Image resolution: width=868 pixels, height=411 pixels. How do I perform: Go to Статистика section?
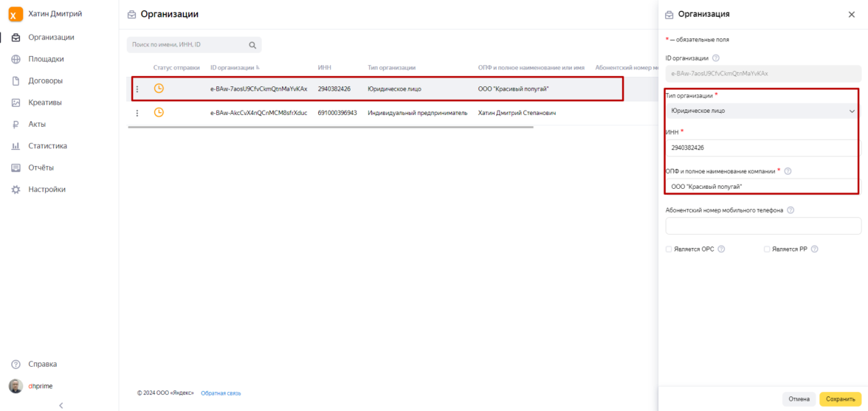pos(47,146)
